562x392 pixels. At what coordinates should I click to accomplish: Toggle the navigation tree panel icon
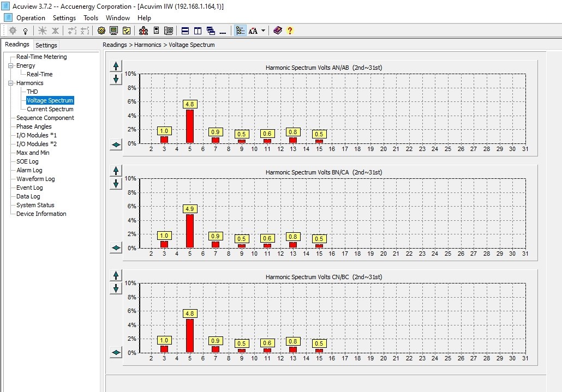coord(240,31)
